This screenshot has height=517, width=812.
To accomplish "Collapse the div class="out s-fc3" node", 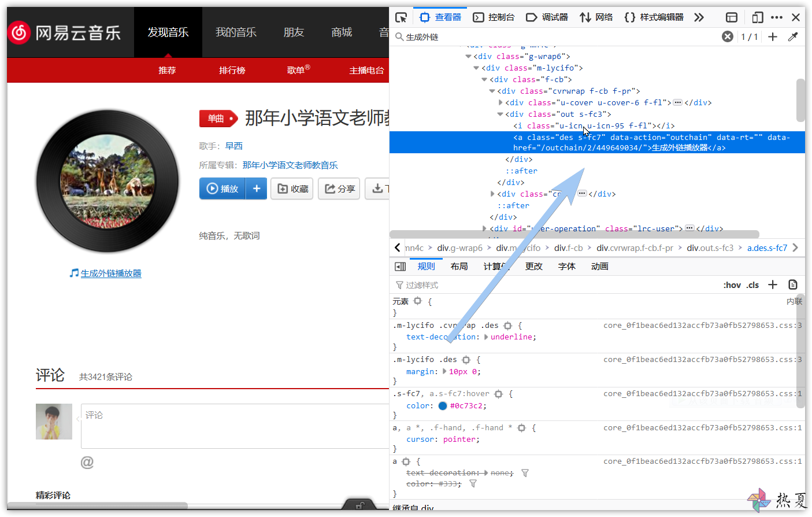I will tap(500, 115).
